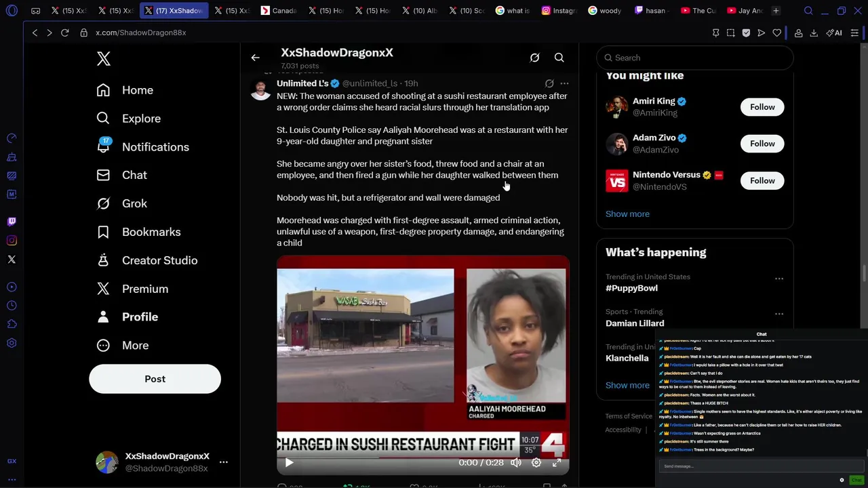Click back arrow on profile header
This screenshot has width=868, height=488.
[x=255, y=58]
